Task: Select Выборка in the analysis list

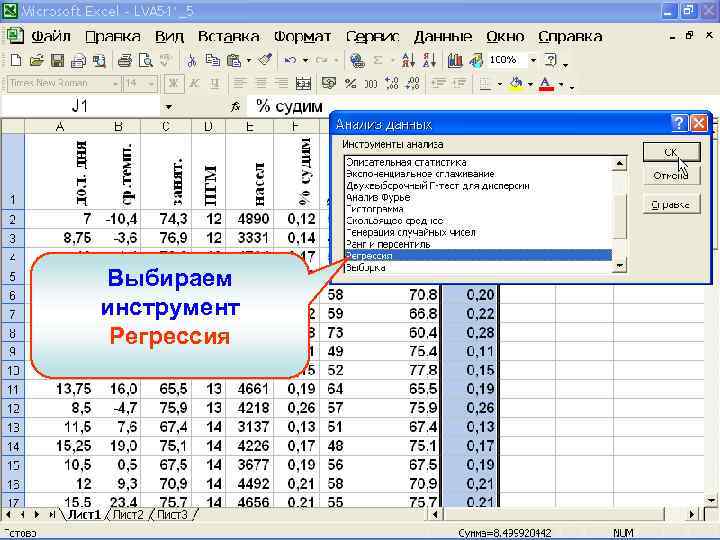Action: click(478, 267)
